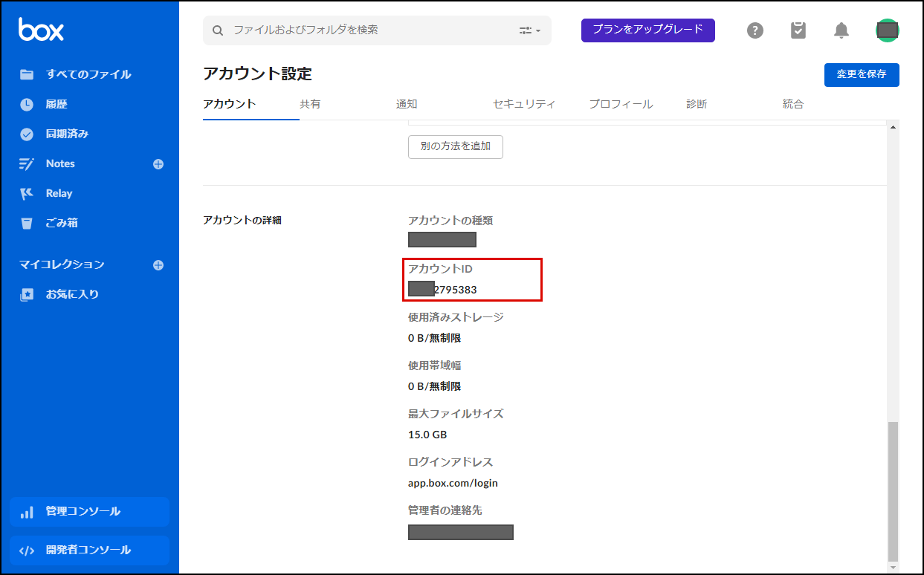Open the 開発者コンソール

(x=89, y=550)
